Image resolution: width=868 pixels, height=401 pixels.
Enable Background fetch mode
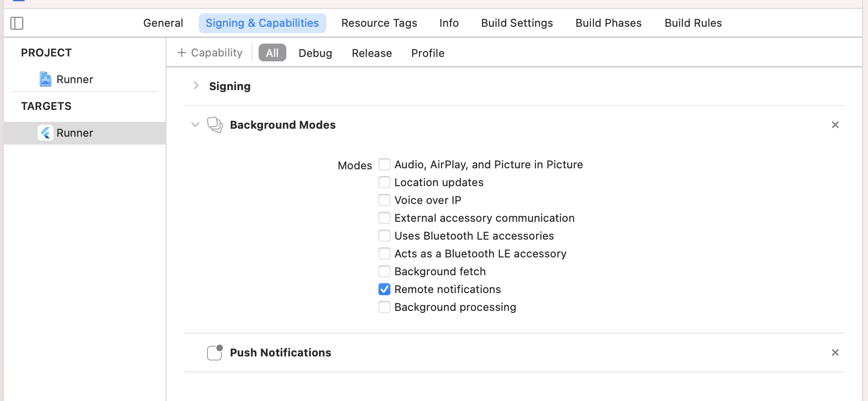coord(384,271)
